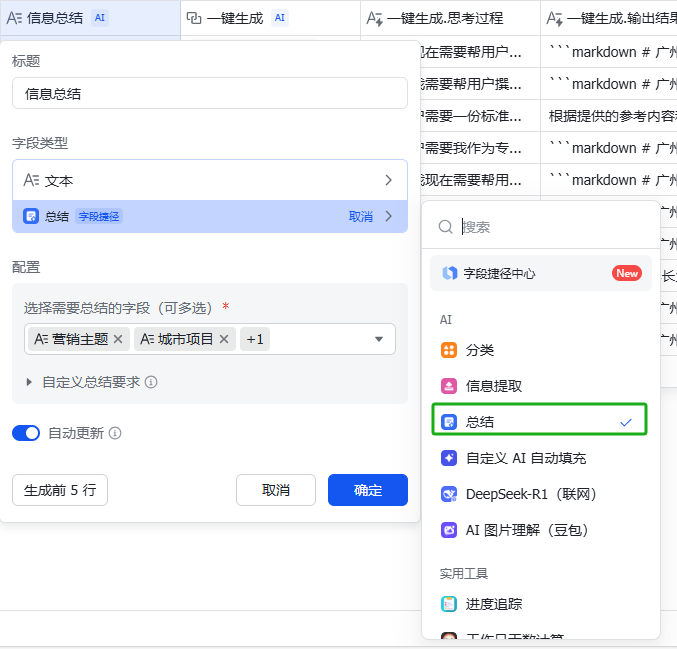Click info icon beside 自动更新

coord(115,433)
